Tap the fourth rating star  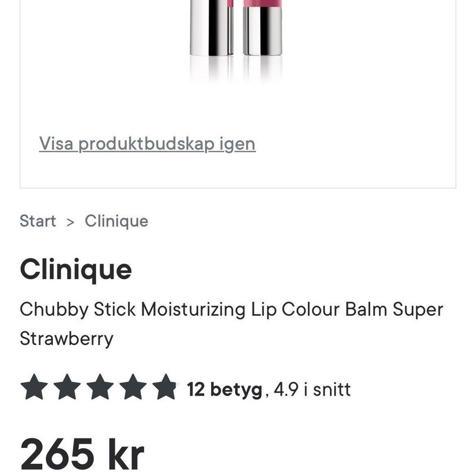[132, 387]
